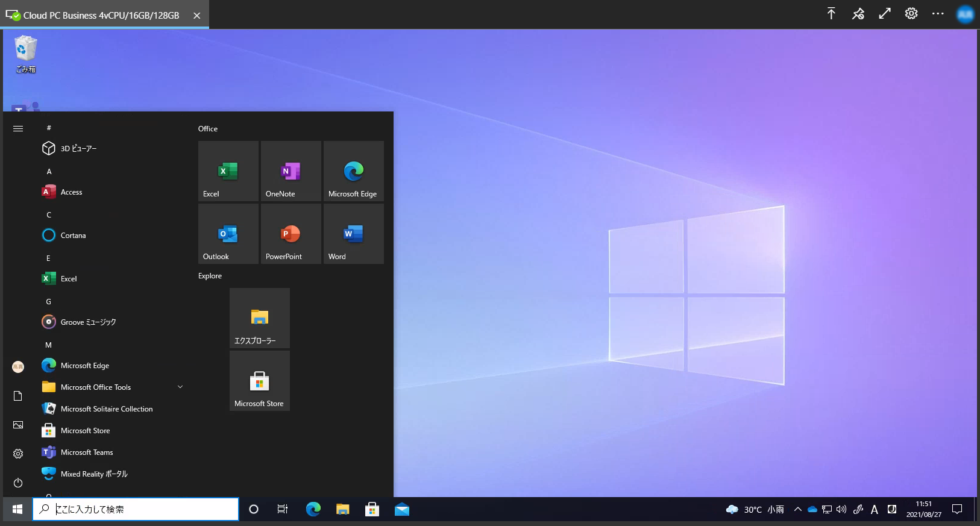Jump to app list letter G header
This screenshot has width=980, height=526.
point(49,302)
